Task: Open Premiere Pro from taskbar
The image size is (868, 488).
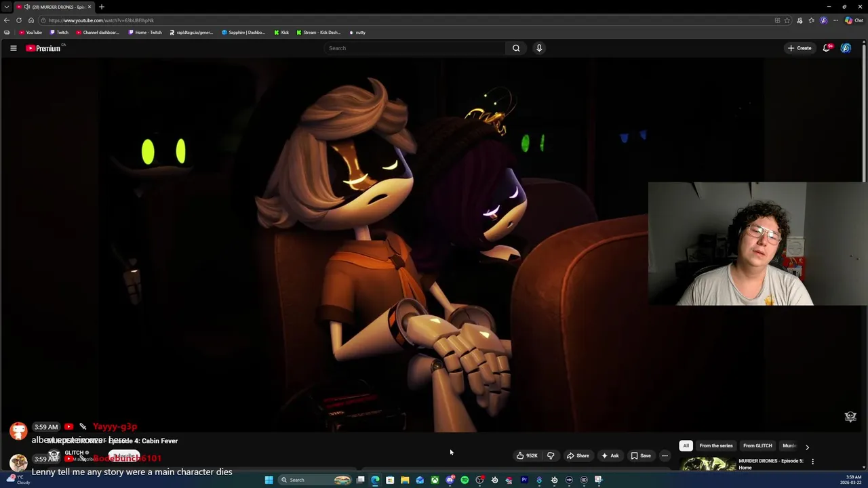Action: (524, 480)
